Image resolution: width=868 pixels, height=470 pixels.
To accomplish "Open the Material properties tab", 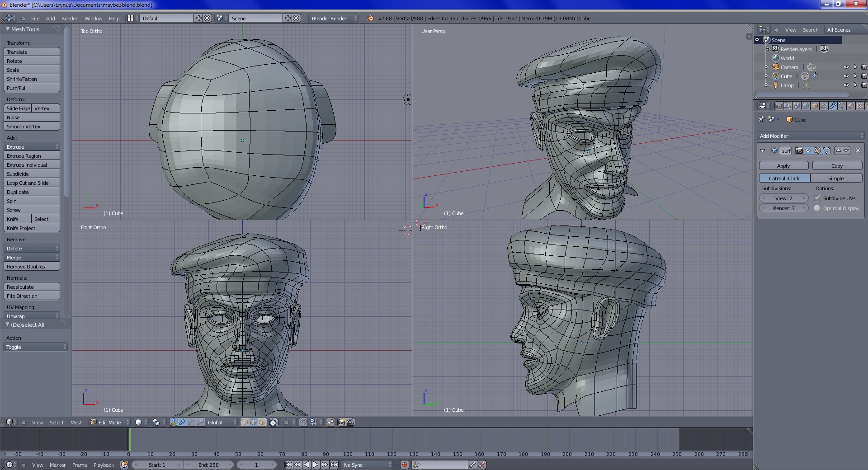I will pos(851,106).
